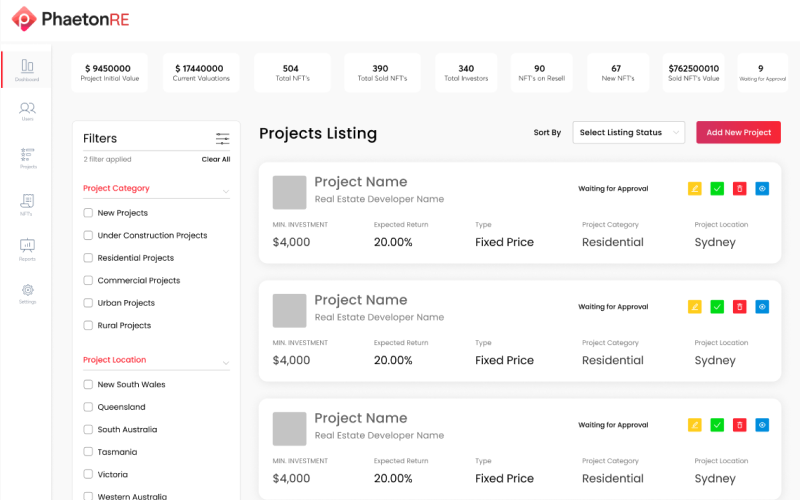Screen dimensions: 800x500
Task: View the second project with blue eye icon
Action: tap(762, 307)
